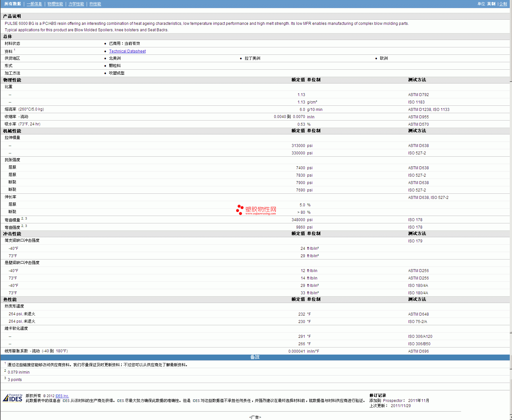Screen dimensions: 512x420
Task: Switch to the 热性能 tab
Action: point(95,4)
